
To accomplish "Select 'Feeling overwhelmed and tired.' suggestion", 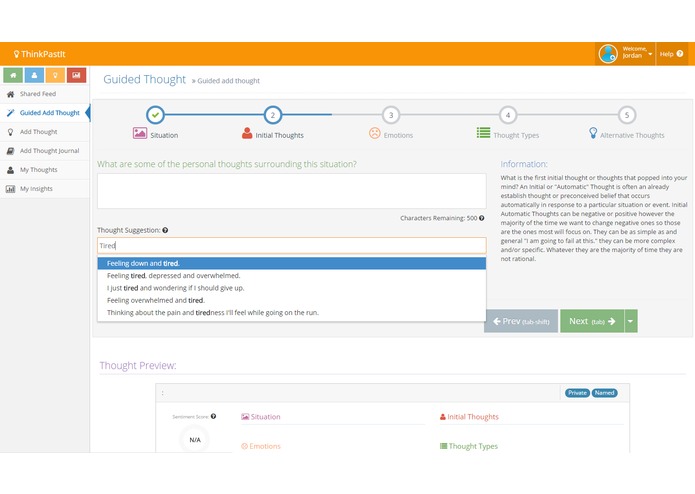I will (292, 300).
